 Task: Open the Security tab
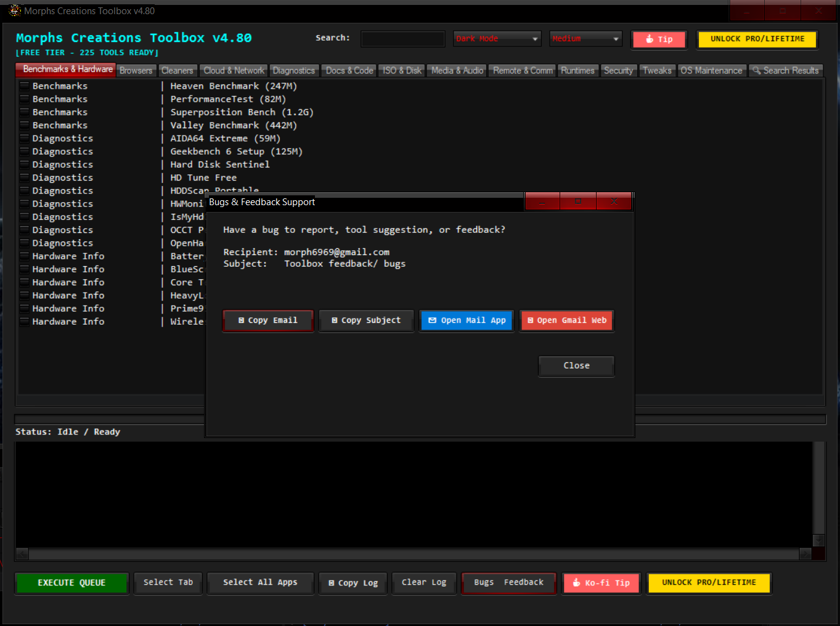(618, 71)
